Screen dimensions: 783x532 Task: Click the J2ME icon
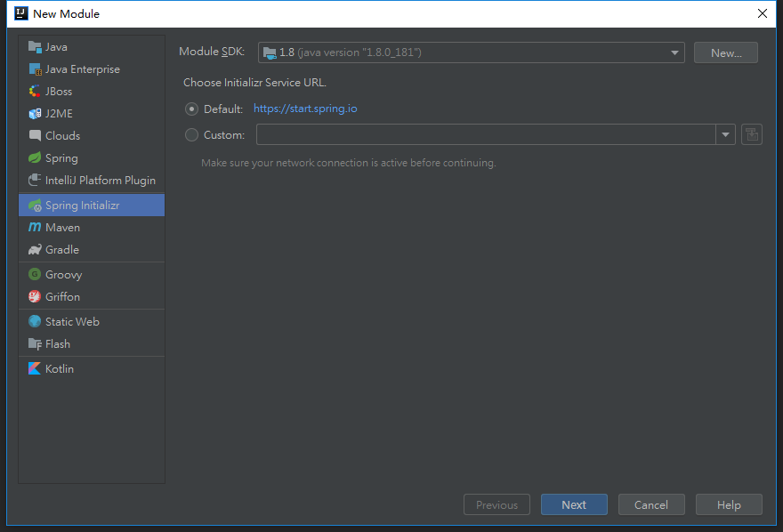[x=35, y=114]
